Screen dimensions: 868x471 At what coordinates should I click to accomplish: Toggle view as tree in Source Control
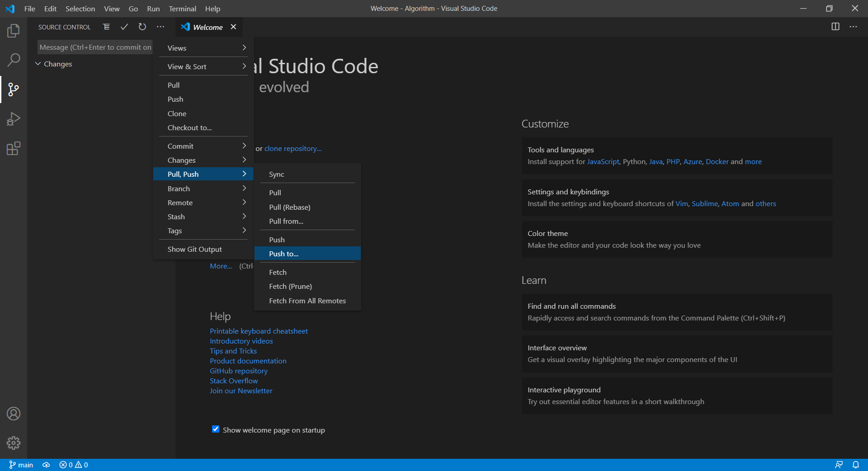click(x=106, y=27)
